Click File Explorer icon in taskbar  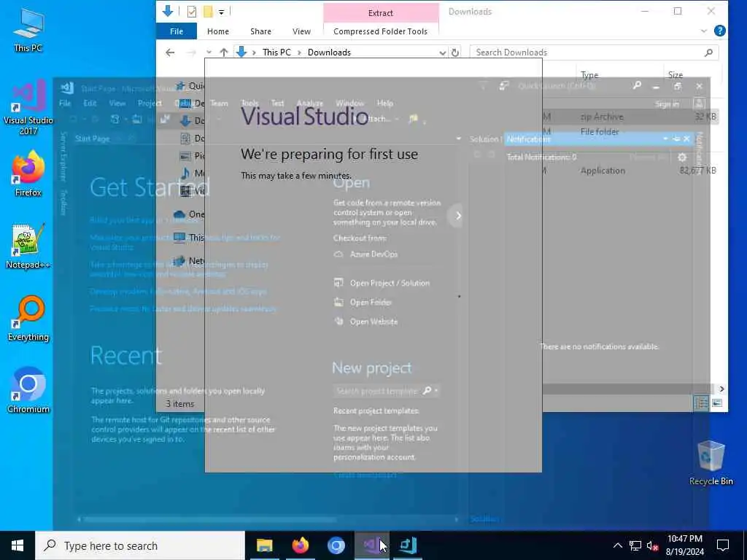[264, 545]
